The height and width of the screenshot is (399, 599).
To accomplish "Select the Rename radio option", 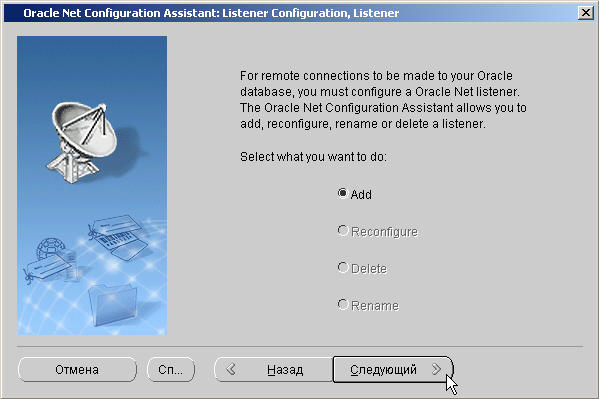I will coord(343,305).
